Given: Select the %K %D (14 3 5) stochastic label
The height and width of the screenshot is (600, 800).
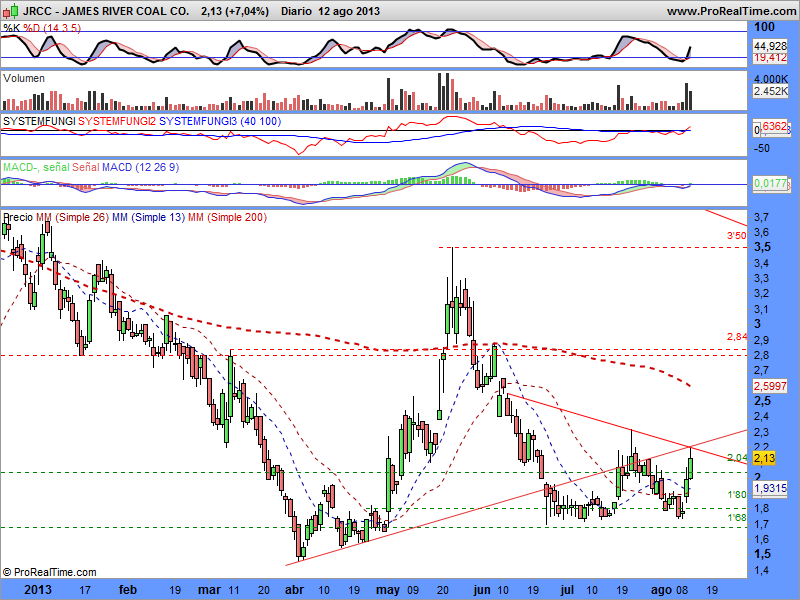Looking at the screenshot, I should coord(42,28).
